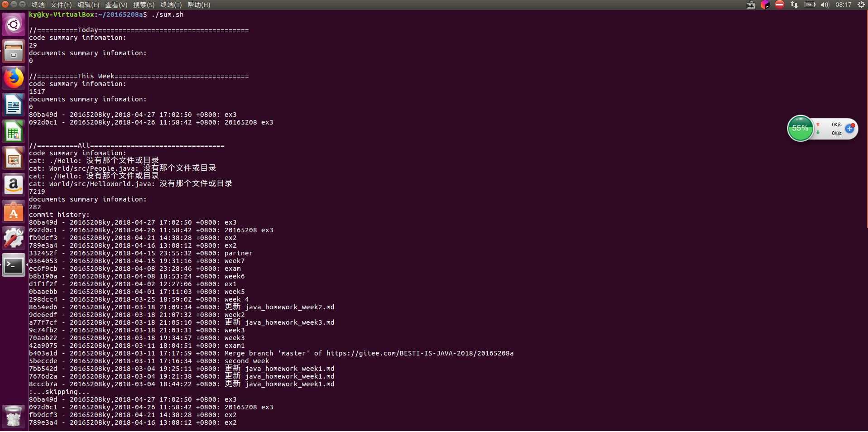868x432 pixels.
Task: Click the blue plus button on speed widget
Action: (x=849, y=129)
